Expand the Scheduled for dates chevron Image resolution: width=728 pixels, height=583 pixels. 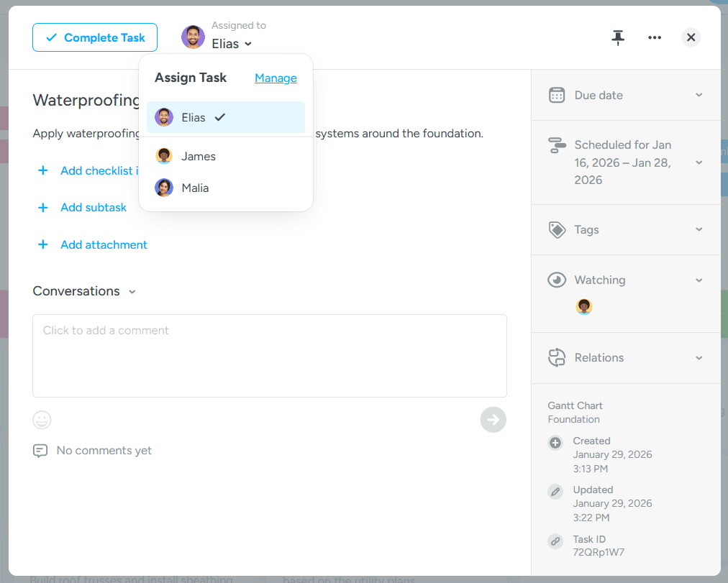point(699,162)
